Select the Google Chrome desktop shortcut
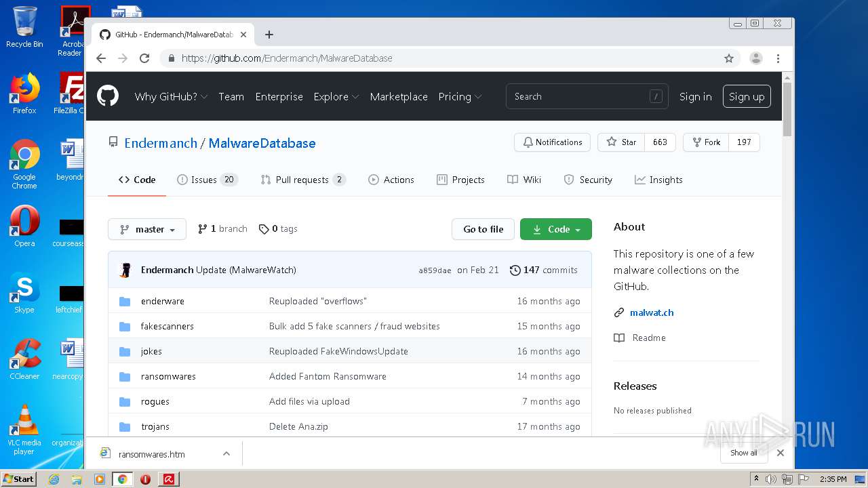This screenshot has width=868, height=488. 24,164
